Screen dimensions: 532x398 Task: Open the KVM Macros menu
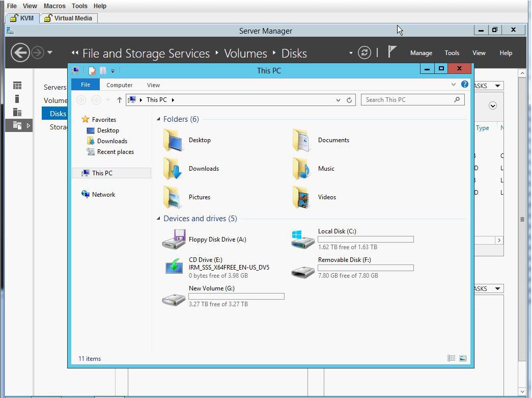(x=54, y=6)
